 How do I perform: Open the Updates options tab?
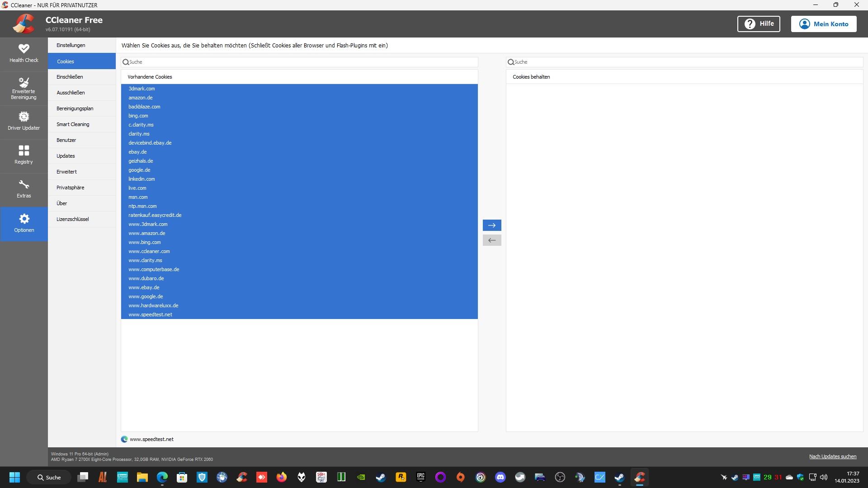coord(82,156)
